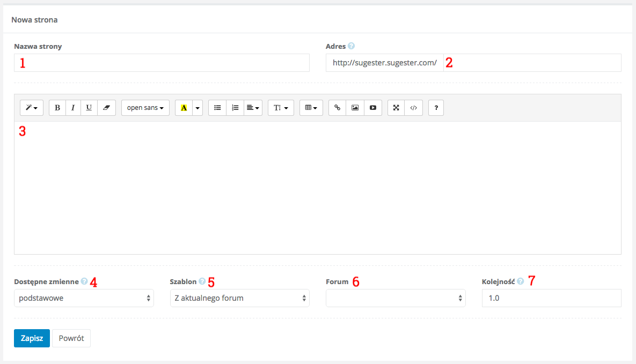The image size is (636, 364).
Task: Toggle underline formatting
Action: (89, 108)
